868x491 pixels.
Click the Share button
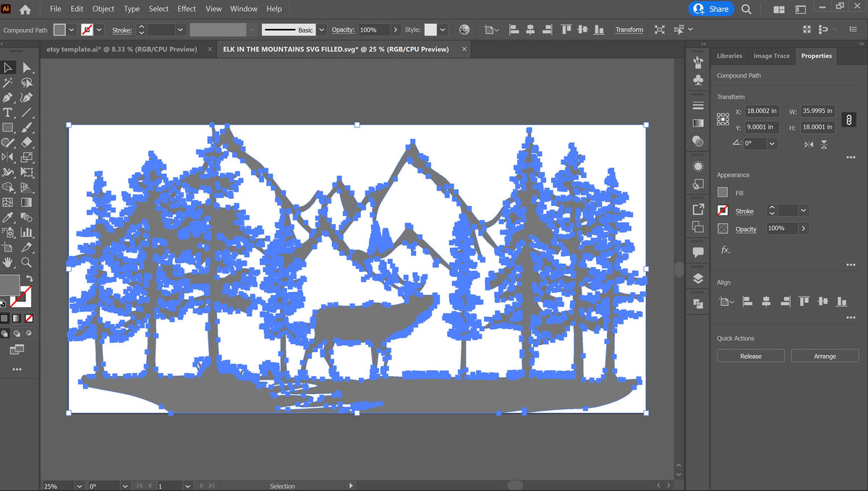click(x=712, y=9)
